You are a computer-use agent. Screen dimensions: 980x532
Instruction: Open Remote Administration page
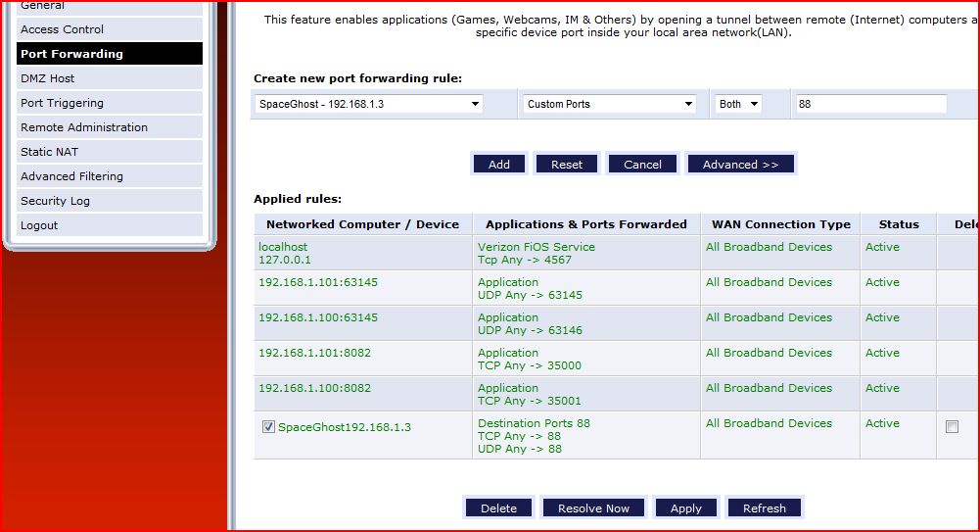click(x=110, y=127)
